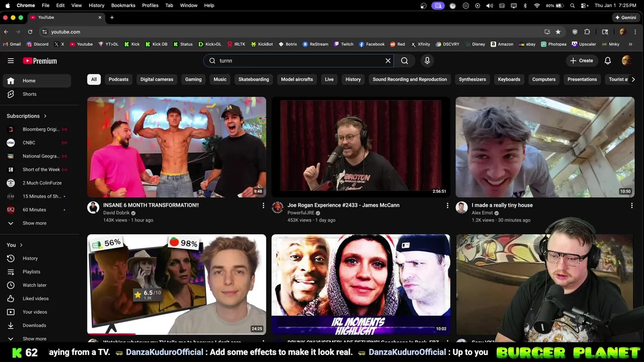Open the IRL Moments Highlight thumbnail
Screen dimensions: 644x362
pos(361,284)
